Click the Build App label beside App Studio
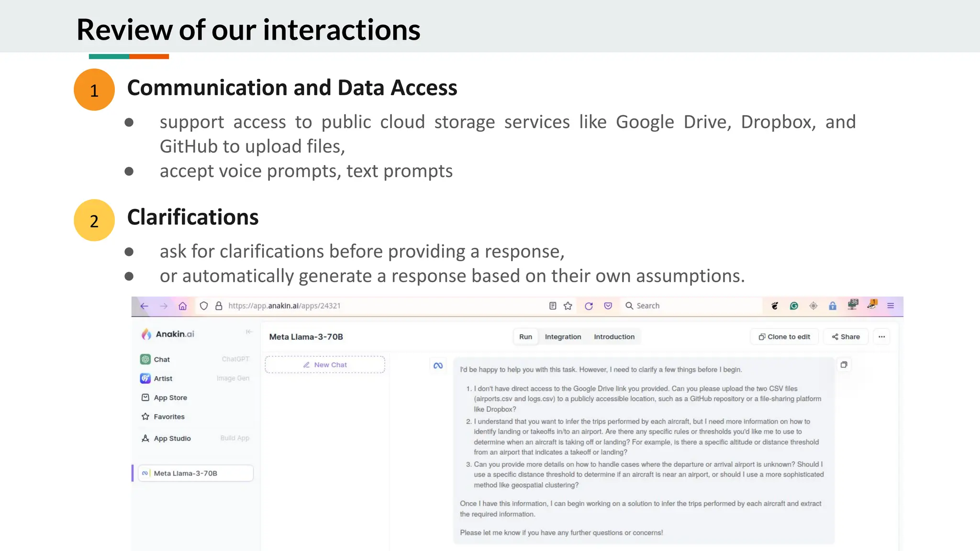Image resolution: width=980 pixels, height=551 pixels. click(x=235, y=438)
